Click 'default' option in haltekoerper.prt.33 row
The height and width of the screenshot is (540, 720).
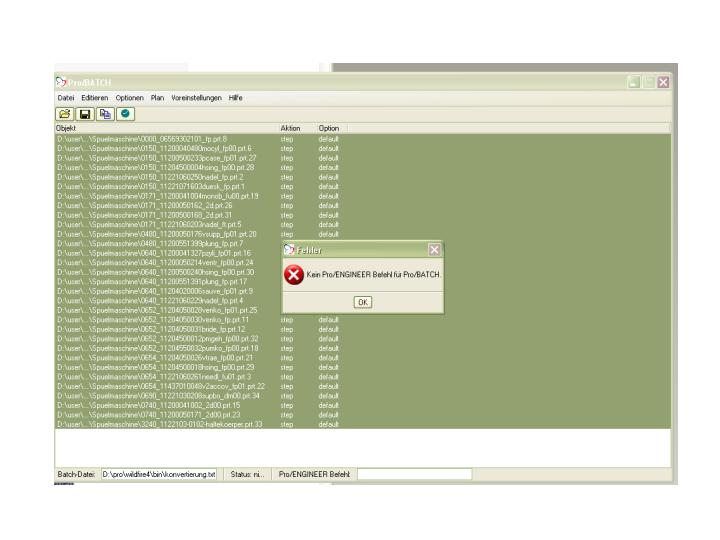coord(328,424)
